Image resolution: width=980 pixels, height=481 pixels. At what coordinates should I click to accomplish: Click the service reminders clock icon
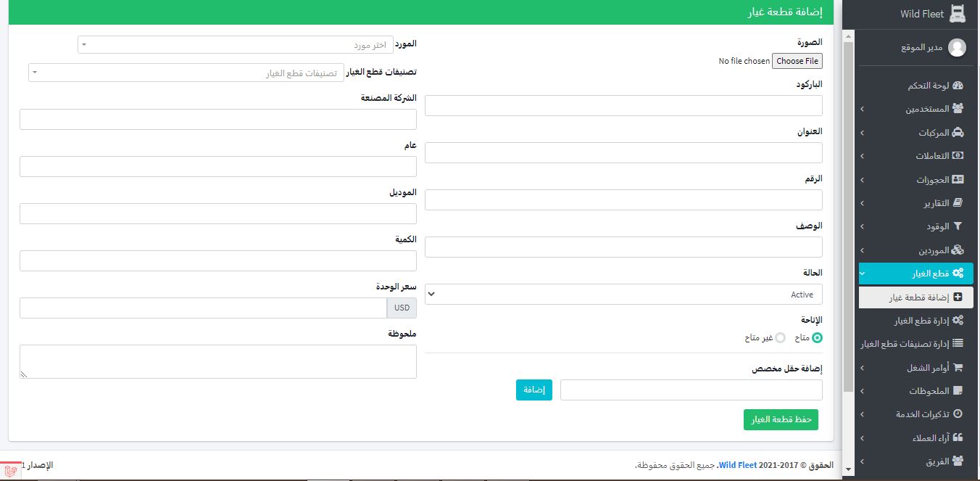click(x=958, y=414)
